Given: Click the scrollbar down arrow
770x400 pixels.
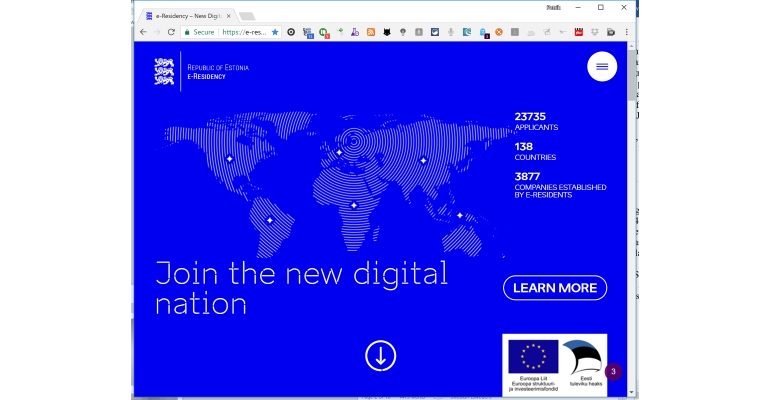Looking at the screenshot, I should [631, 393].
